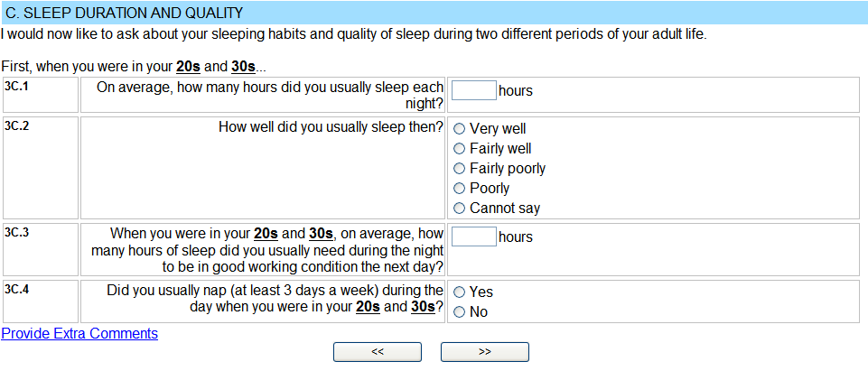Select the "Very well" sleep quality option

click(460, 129)
